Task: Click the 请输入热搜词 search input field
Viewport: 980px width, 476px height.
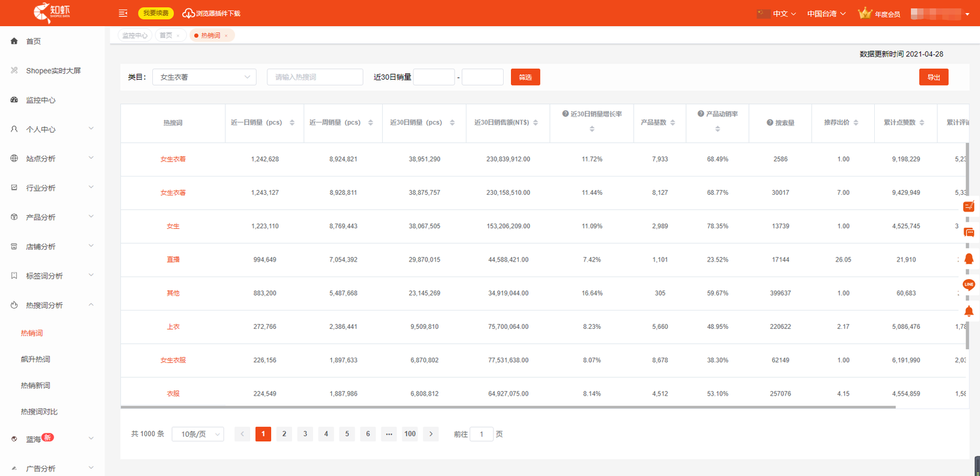Action: [315, 77]
